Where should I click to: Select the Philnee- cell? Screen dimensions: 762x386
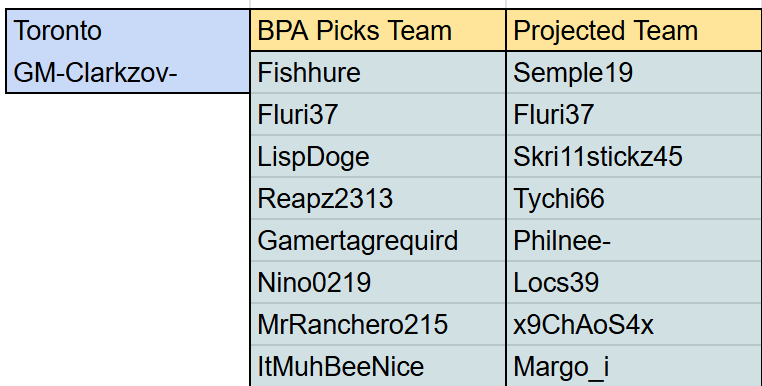pos(634,240)
